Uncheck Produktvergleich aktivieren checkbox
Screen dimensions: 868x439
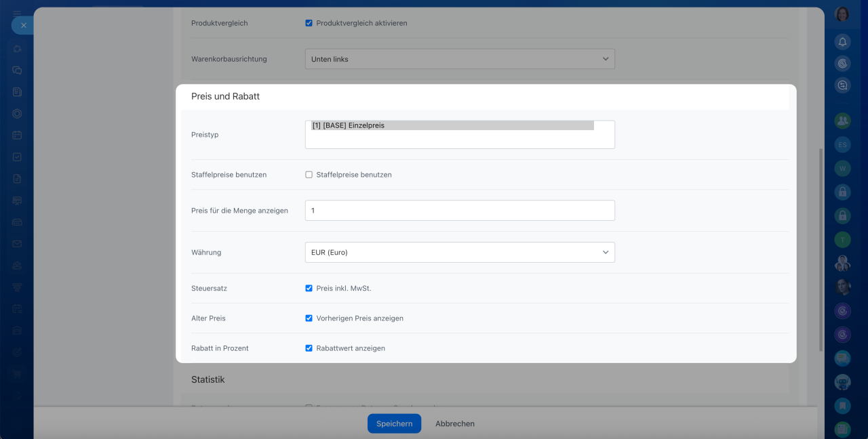coord(309,23)
